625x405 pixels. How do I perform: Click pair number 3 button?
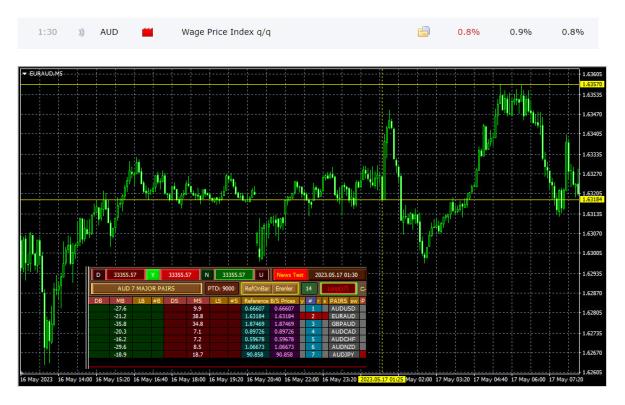coord(313,324)
